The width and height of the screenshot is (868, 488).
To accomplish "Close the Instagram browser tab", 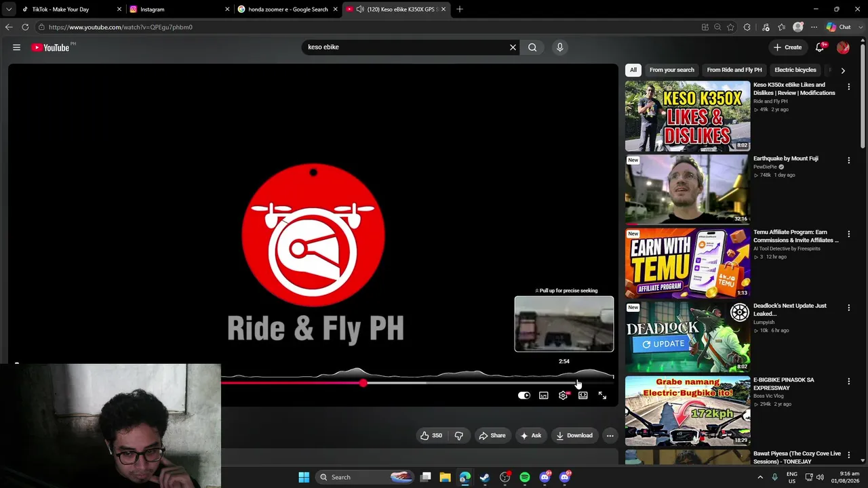I will pos(227,9).
